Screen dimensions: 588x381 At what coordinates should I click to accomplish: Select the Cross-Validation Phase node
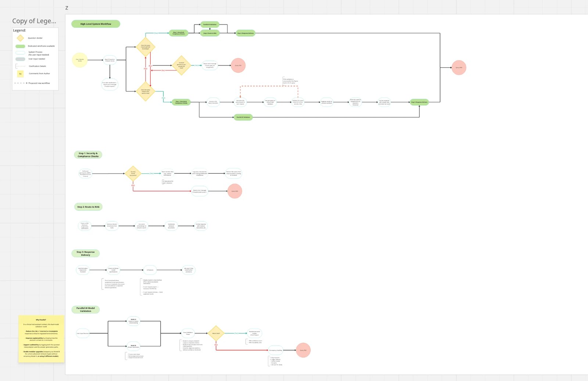tap(188, 333)
